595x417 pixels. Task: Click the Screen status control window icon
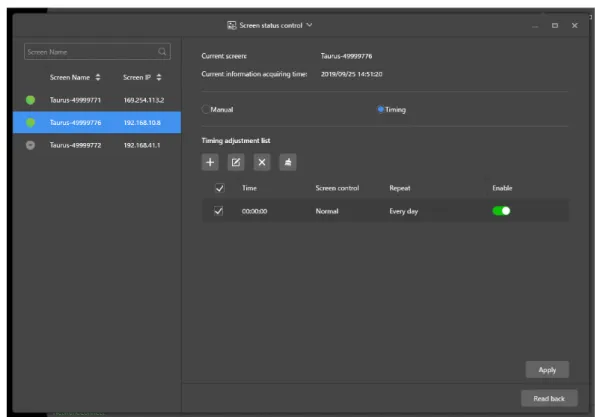point(231,25)
